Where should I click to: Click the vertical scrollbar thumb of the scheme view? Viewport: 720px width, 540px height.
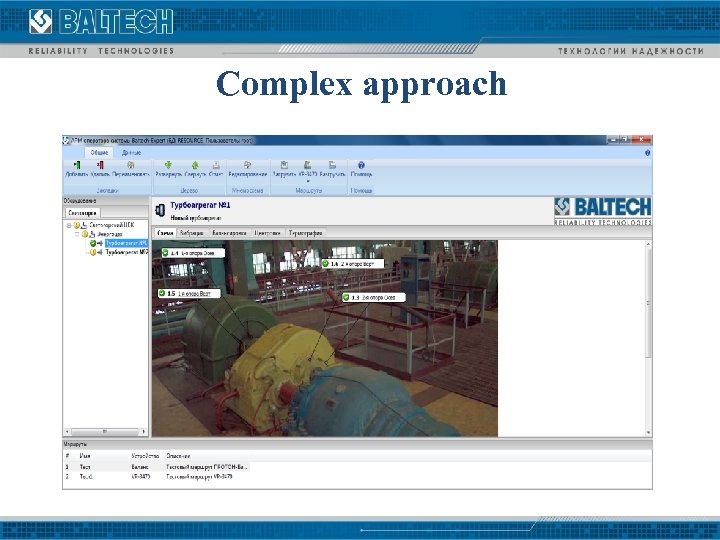(x=648, y=303)
